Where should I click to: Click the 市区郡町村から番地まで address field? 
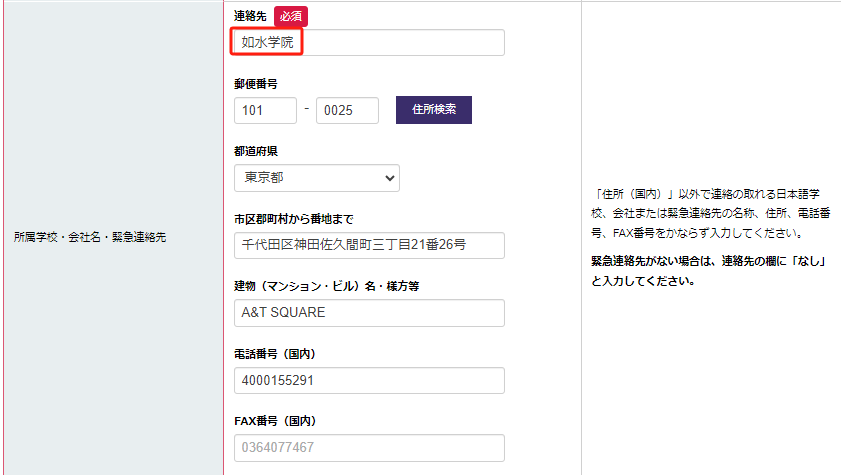point(369,245)
